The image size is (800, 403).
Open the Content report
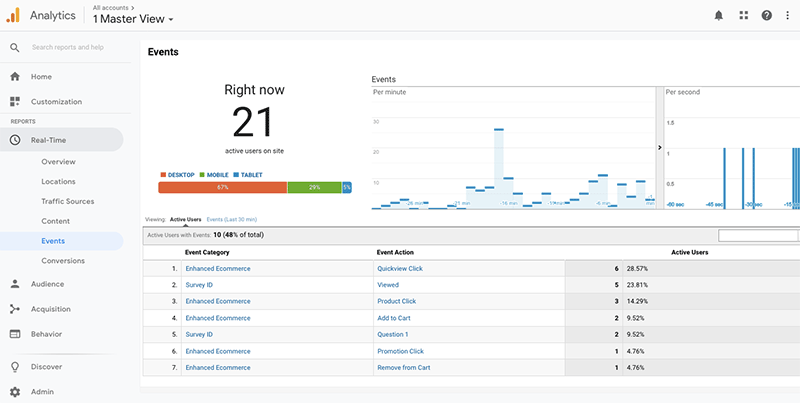pos(55,221)
